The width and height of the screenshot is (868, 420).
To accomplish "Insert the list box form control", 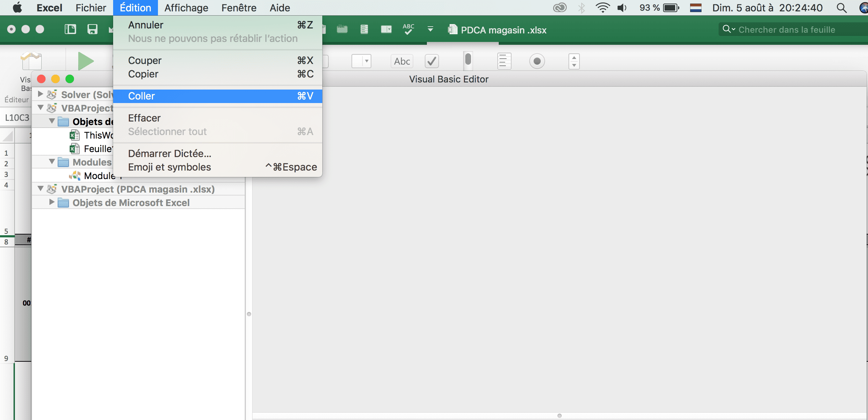I will click(504, 61).
